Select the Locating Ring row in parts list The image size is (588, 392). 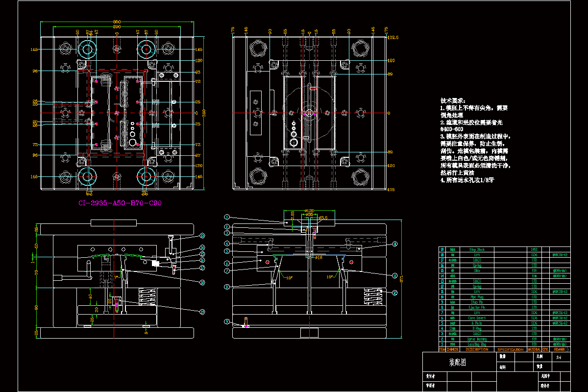pyautogui.click(x=477, y=344)
